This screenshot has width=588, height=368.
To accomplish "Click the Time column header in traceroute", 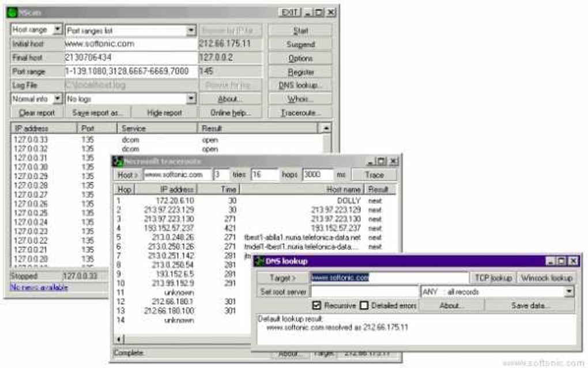I will (x=218, y=189).
